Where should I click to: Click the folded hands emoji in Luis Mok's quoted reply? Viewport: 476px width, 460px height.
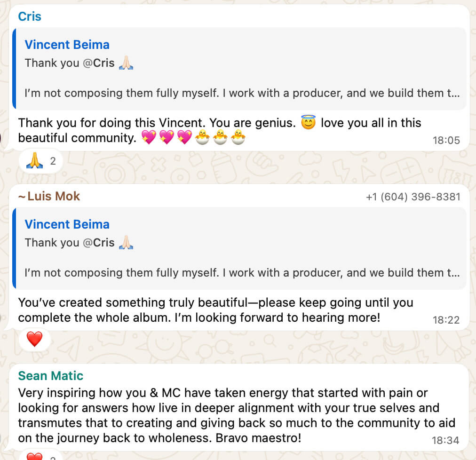click(x=126, y=243)
